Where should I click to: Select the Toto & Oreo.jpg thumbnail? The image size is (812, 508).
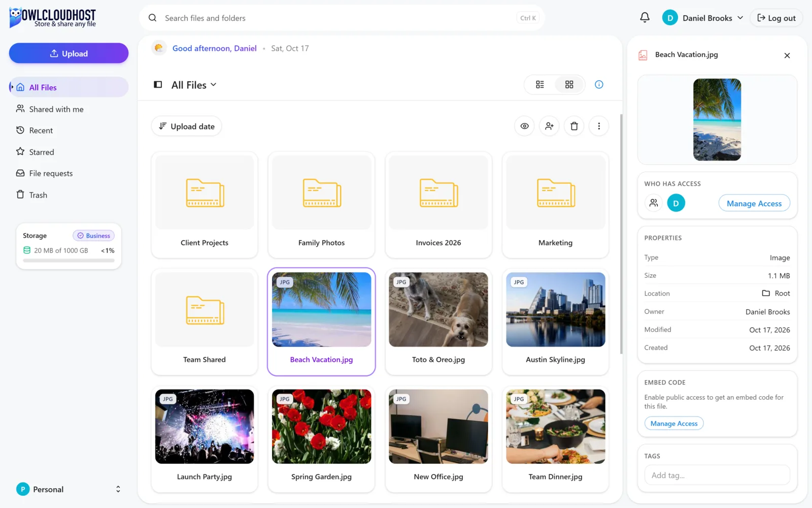(x=438, y=310)
